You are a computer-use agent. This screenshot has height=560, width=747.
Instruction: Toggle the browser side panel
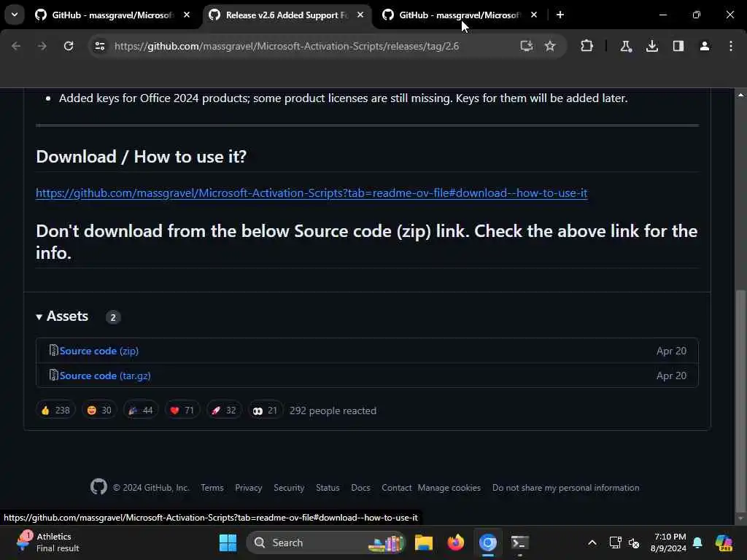tap(678, 46)
